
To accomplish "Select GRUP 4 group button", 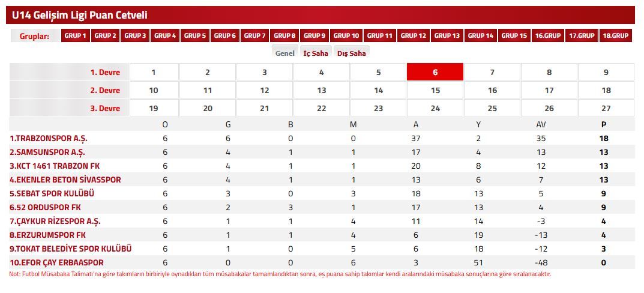I will tap(165, 36).
